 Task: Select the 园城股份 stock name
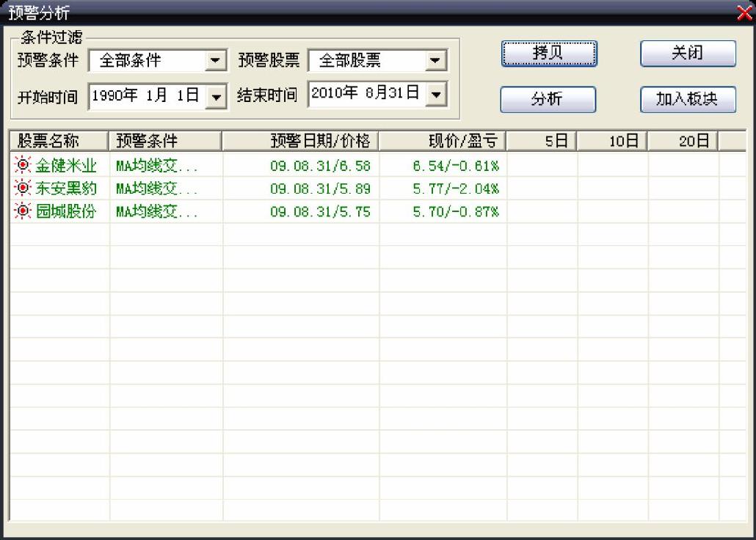click(x=66, y=211)
